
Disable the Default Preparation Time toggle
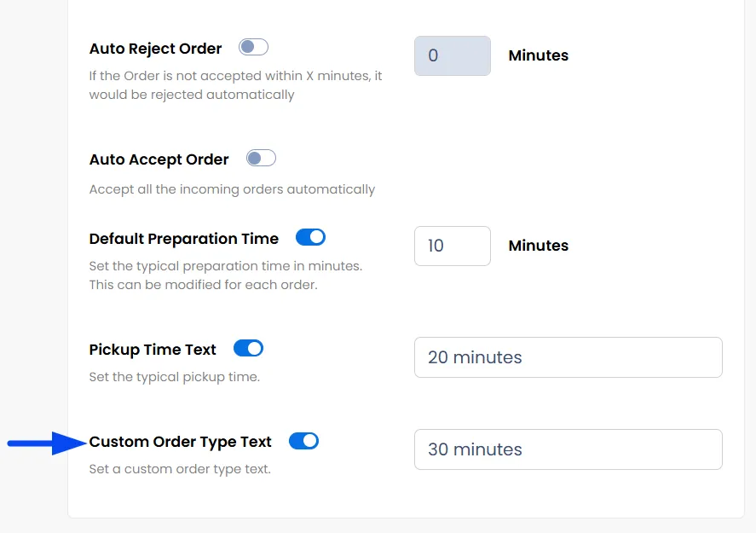click(310, 238)
